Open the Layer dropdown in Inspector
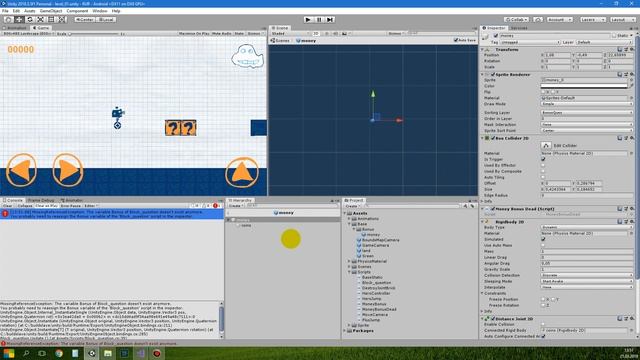 [604, 42]
